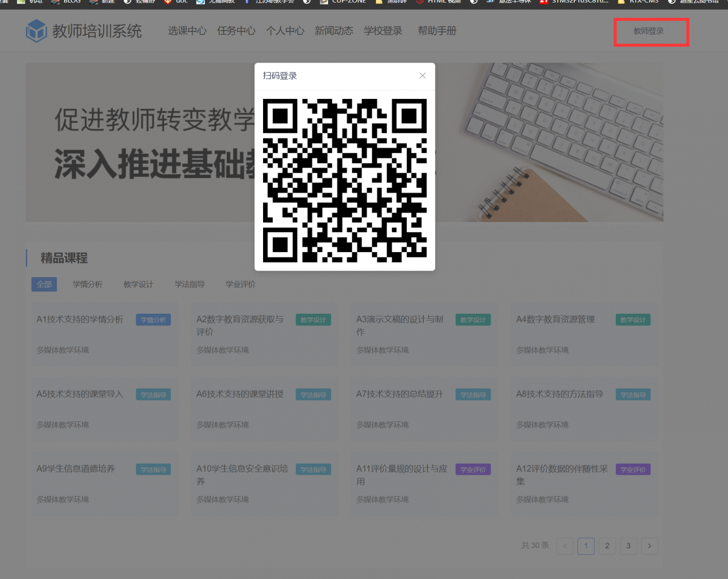Click the 学业评价 tag on course A11
728x579 pixels.
click(x=473, y=469)
